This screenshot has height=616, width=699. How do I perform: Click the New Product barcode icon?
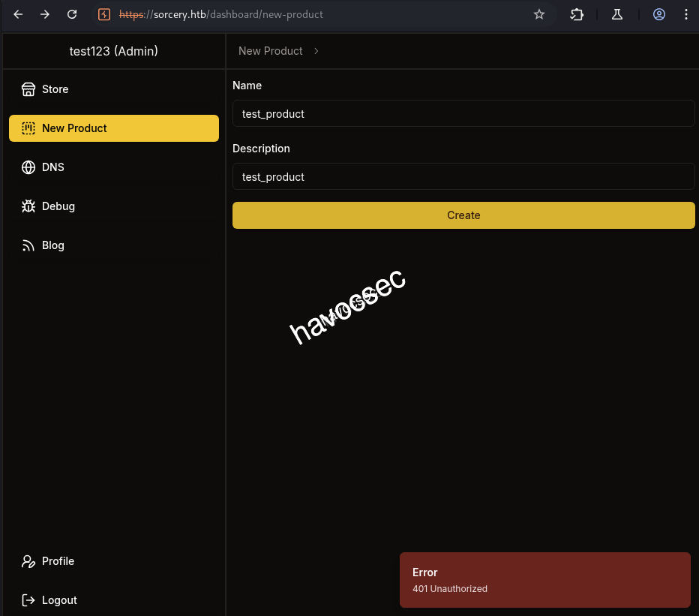click(x=28, y=128)
